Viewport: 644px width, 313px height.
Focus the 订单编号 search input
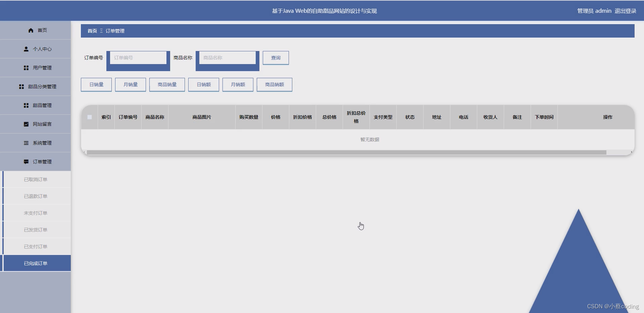point(138,58)
